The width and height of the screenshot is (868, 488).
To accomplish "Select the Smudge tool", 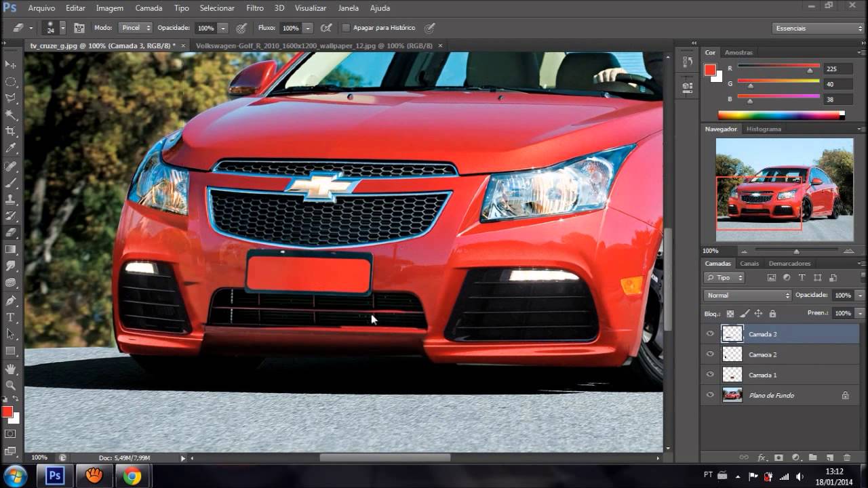I will [x=11, y=266].
